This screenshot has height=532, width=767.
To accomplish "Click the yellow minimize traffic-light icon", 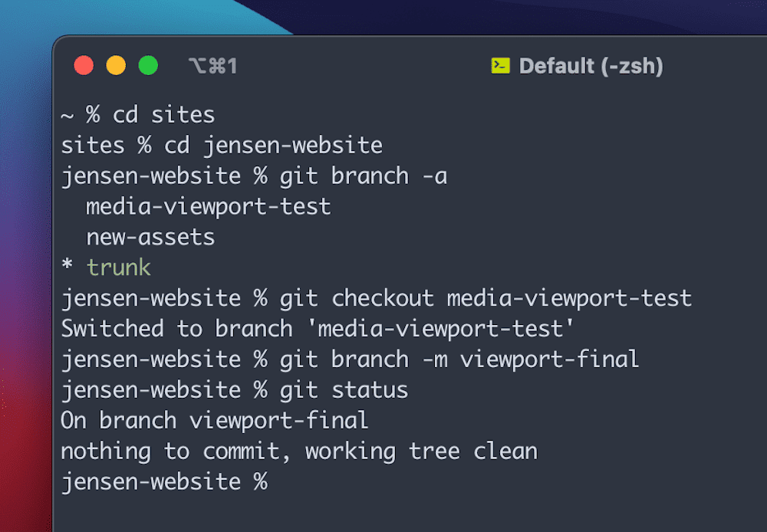I will [117, 65].
